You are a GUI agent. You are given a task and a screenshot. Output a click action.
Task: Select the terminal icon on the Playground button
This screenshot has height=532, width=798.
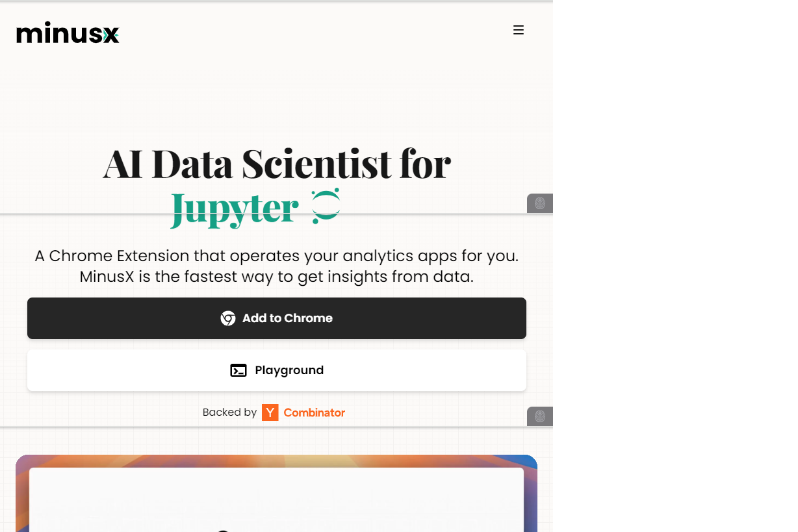pyautogui.click(x=238, y=370)
